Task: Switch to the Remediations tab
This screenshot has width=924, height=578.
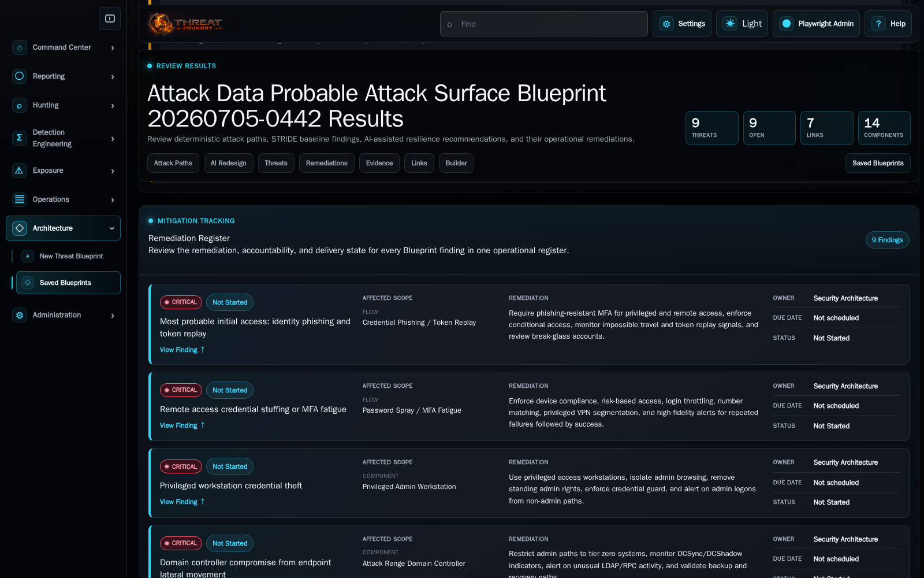Action: (x=327, y=163)
